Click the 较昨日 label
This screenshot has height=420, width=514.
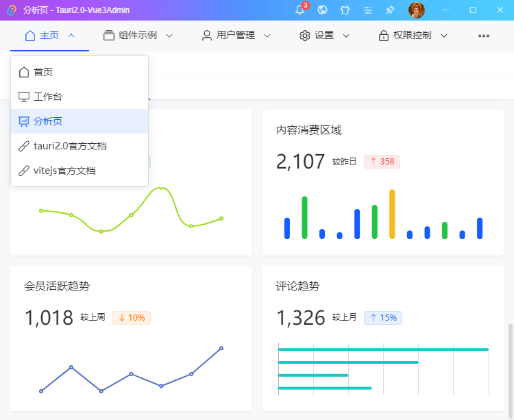(x=344, y=162)
